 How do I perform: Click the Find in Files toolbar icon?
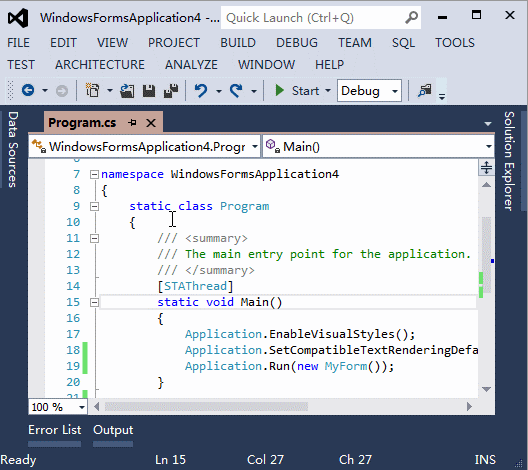coord(424,91)
